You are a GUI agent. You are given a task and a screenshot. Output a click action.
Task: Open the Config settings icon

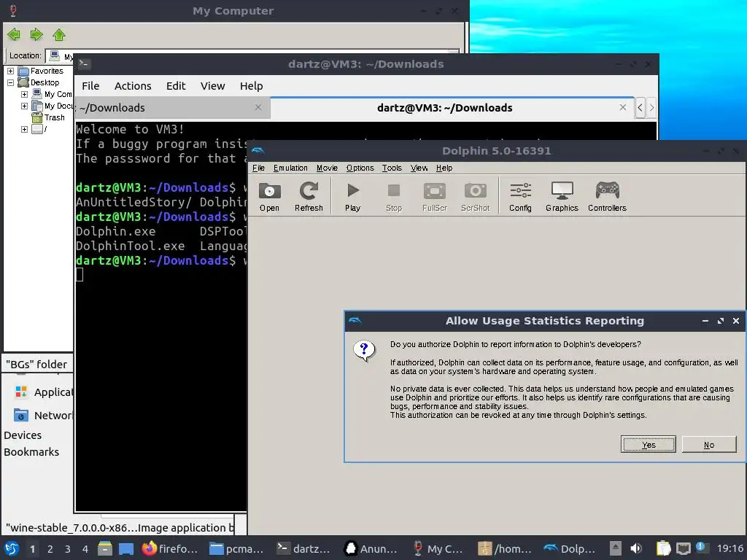point(520,196)
